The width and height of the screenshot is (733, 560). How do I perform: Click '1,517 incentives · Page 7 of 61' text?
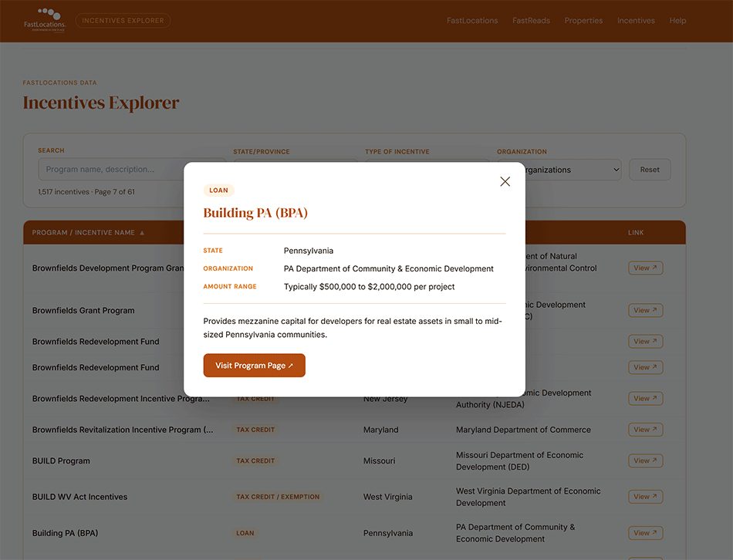pos(86,191)
